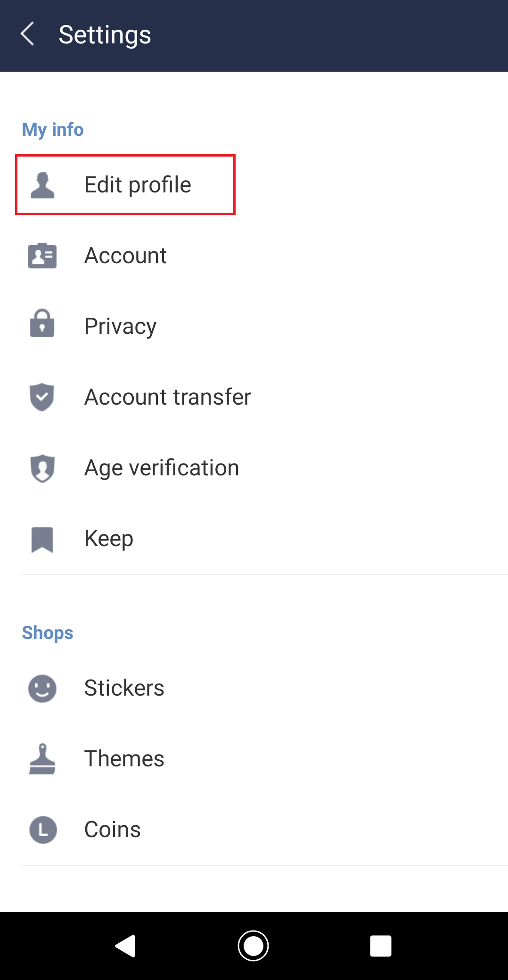The width and height of the screenshot is (508, 980).
Task: Open the Account menu item
Action: point(125,256)
